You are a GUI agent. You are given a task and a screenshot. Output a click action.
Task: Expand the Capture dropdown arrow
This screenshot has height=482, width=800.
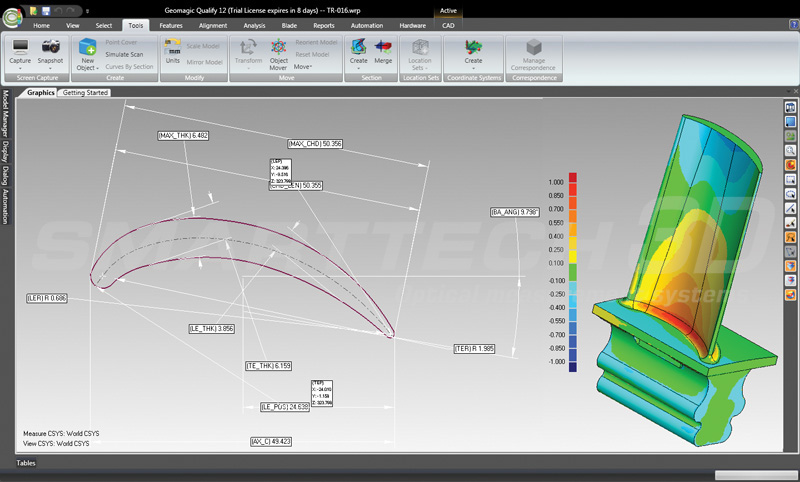coord(20,68)
